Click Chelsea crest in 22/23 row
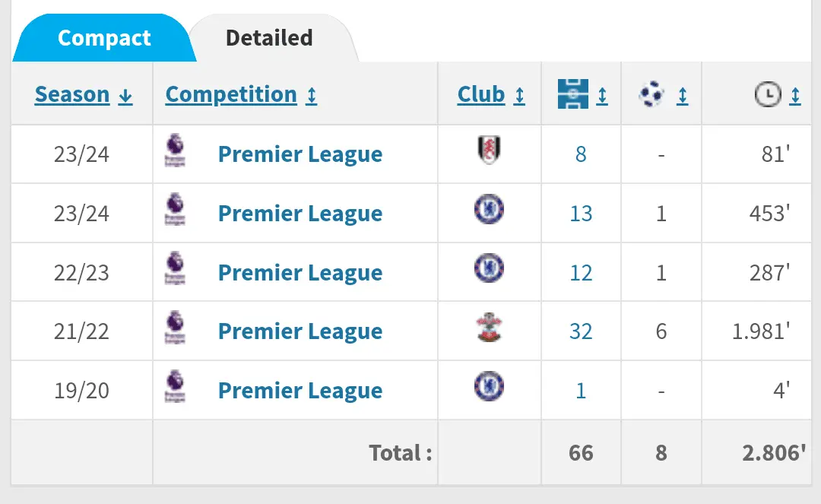 (x=489, y=268)
